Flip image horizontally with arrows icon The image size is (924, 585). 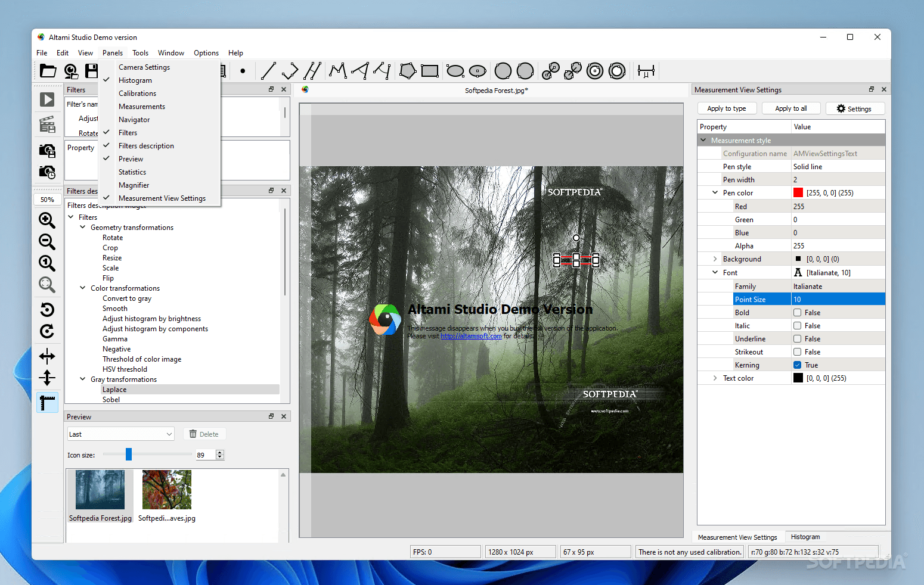[47, 356]
